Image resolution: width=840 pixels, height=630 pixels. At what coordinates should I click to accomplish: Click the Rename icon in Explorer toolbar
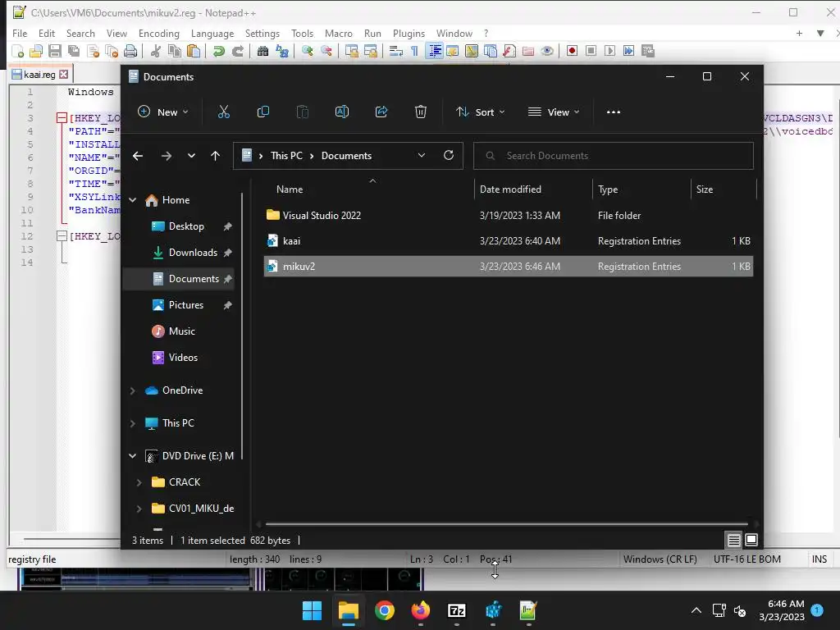(x=342, y=112)
